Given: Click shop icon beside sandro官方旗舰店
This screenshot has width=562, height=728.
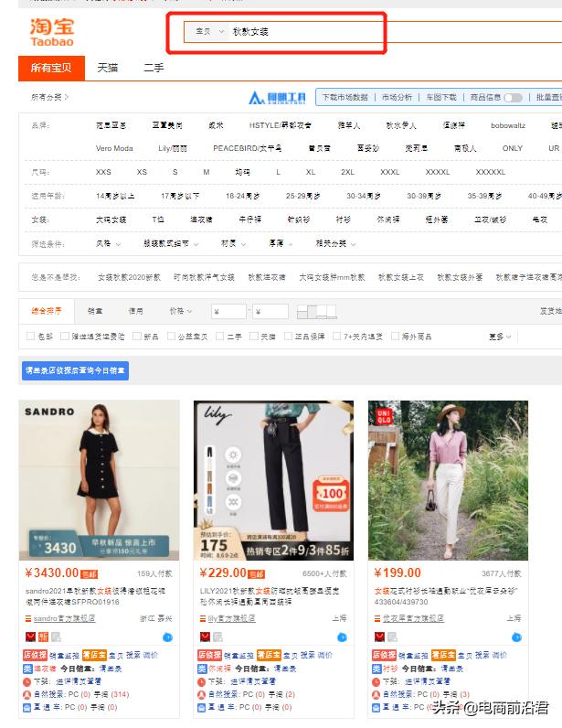Looking at the screenshot, I should [x=28, y=619].
